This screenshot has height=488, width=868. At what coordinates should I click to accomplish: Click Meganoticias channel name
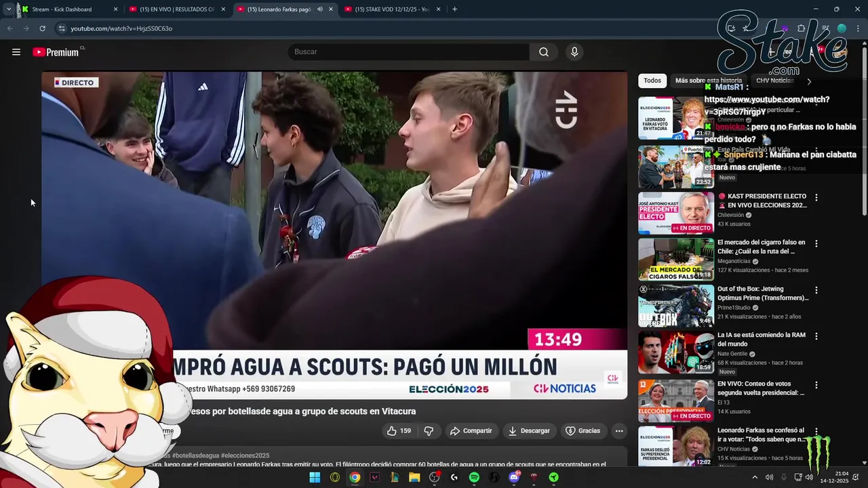tap(734, 261)
